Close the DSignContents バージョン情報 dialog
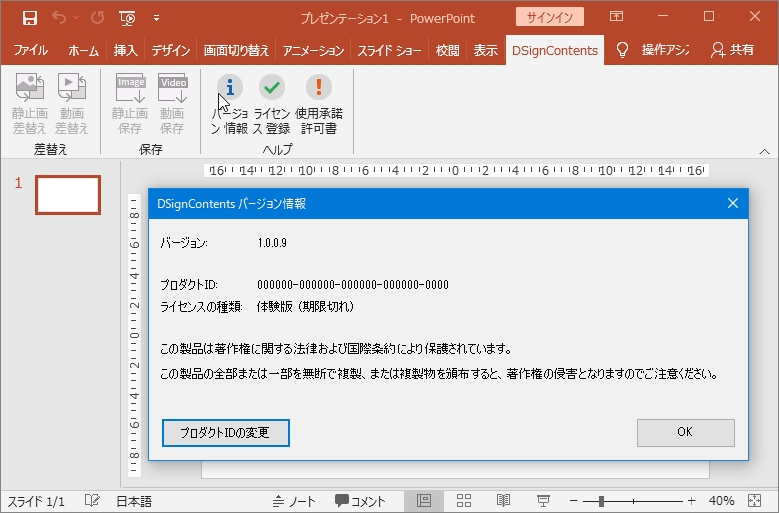 click(732, 203)
